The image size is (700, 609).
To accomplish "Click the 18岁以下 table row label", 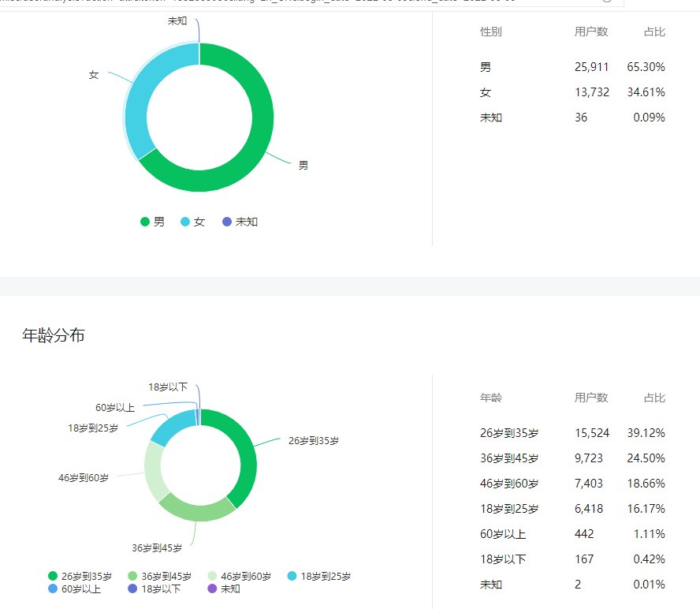I will [x=503, y=559].
